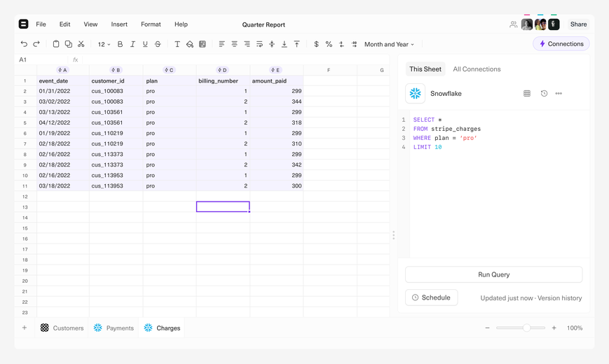
Task: Switch to Customers sheet tab
Action: coord(62,328)
